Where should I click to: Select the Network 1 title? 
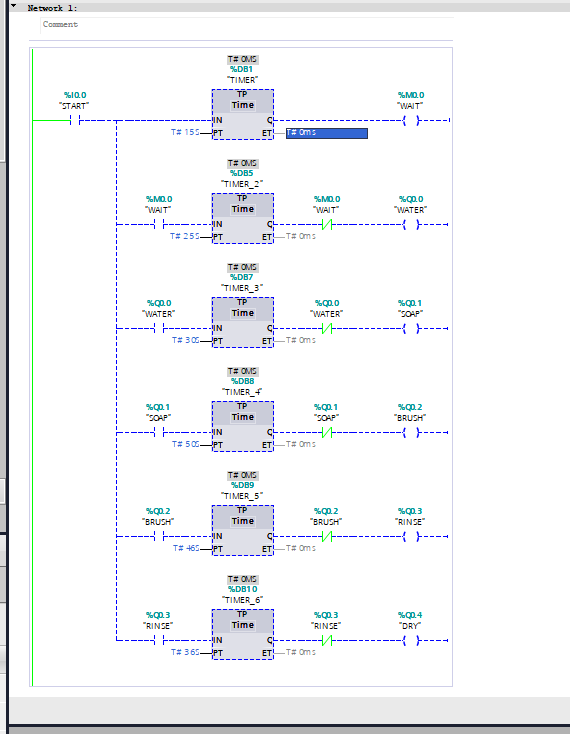52,8
